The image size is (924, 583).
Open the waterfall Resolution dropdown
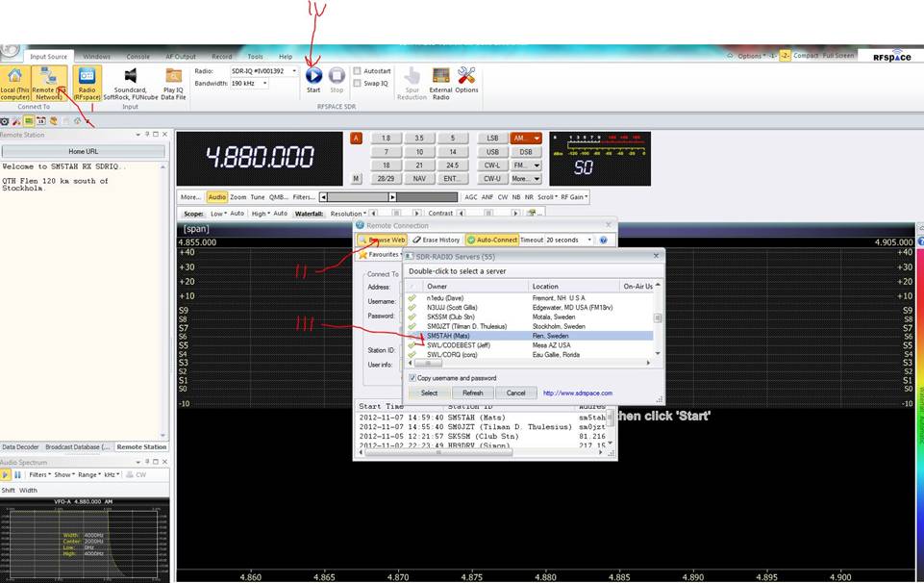pyautogui.click(x=348, y=214)
